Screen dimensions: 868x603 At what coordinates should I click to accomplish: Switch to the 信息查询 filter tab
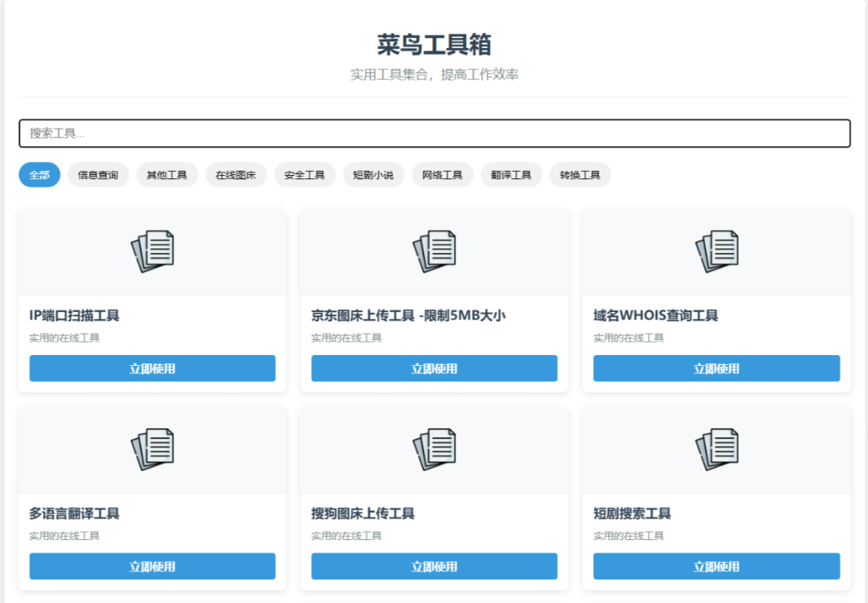[98, 175]
